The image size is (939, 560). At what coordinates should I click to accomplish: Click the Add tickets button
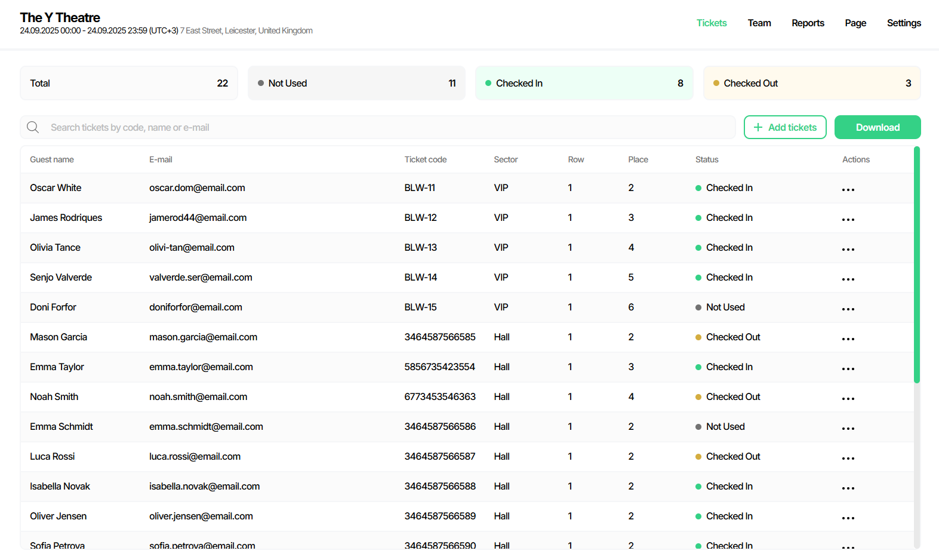784,127
